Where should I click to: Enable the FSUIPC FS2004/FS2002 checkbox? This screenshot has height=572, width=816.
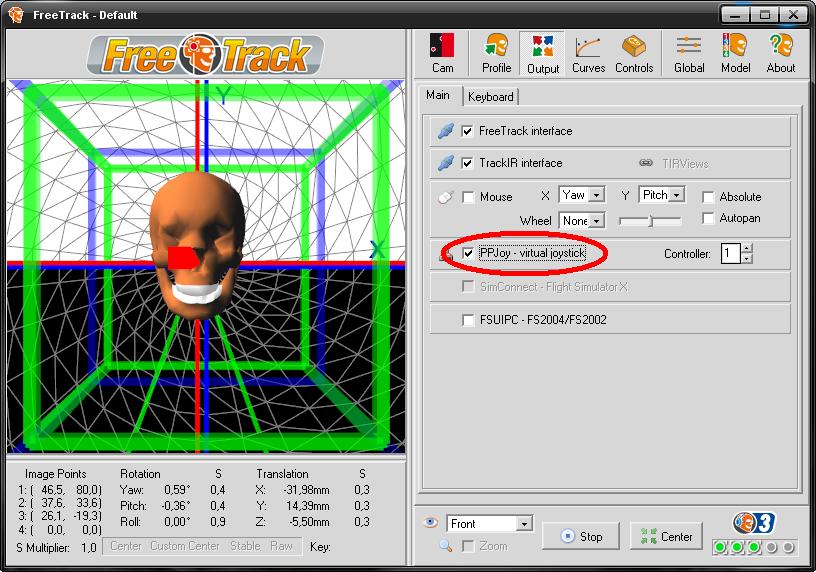pos(468,320)
